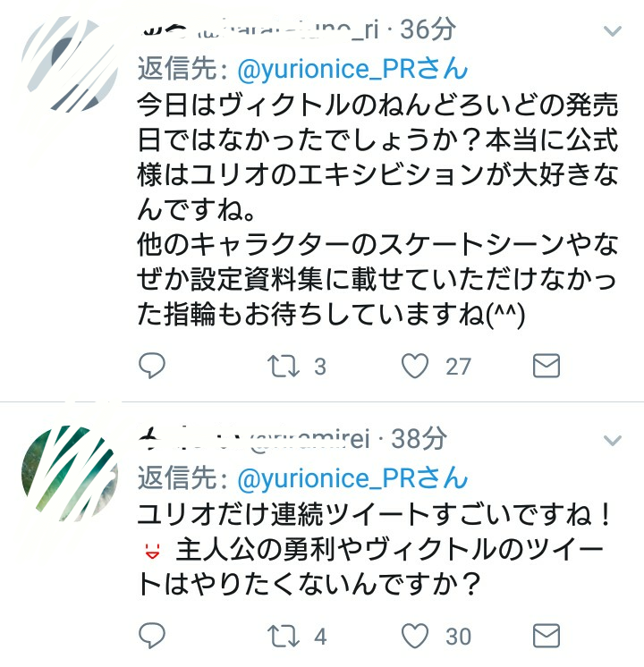Click the 36分 timestamp
644x667 pixels.
click(428, 30)
